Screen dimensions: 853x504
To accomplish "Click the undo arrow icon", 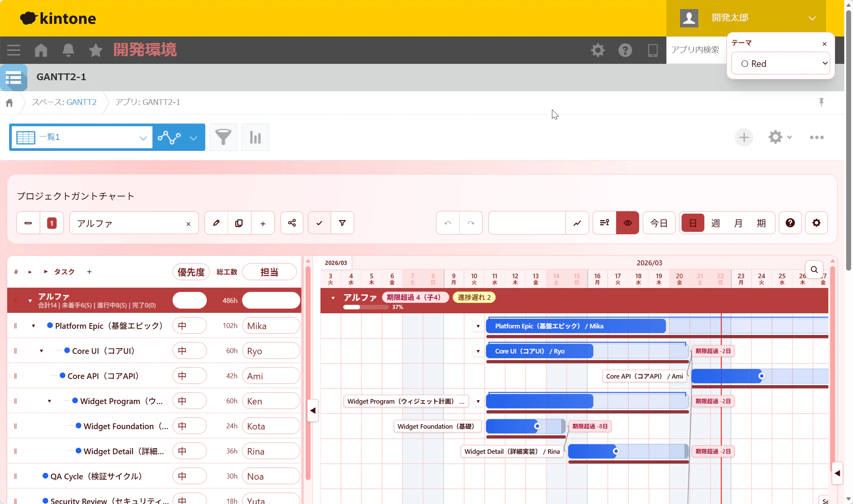I will click(448, 223).
